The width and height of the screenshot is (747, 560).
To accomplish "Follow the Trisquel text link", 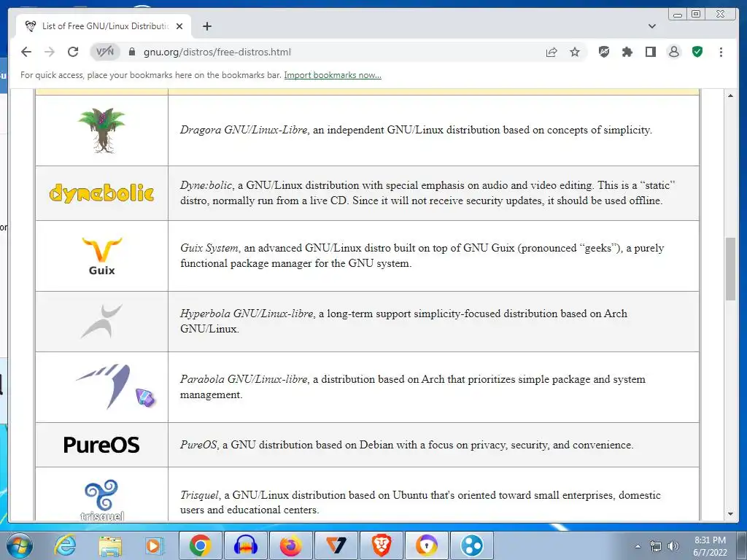I will [200, 495].
